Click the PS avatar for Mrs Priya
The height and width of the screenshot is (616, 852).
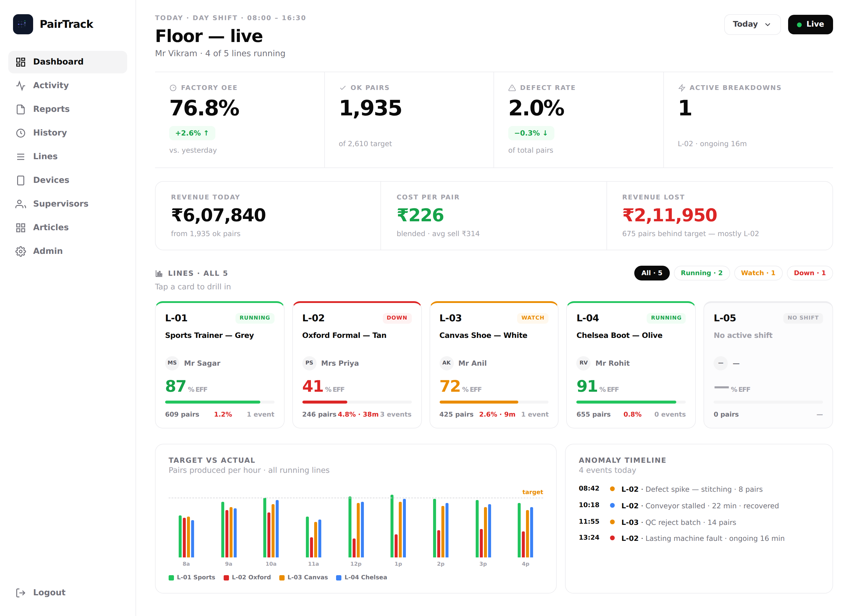pos(309,363)
